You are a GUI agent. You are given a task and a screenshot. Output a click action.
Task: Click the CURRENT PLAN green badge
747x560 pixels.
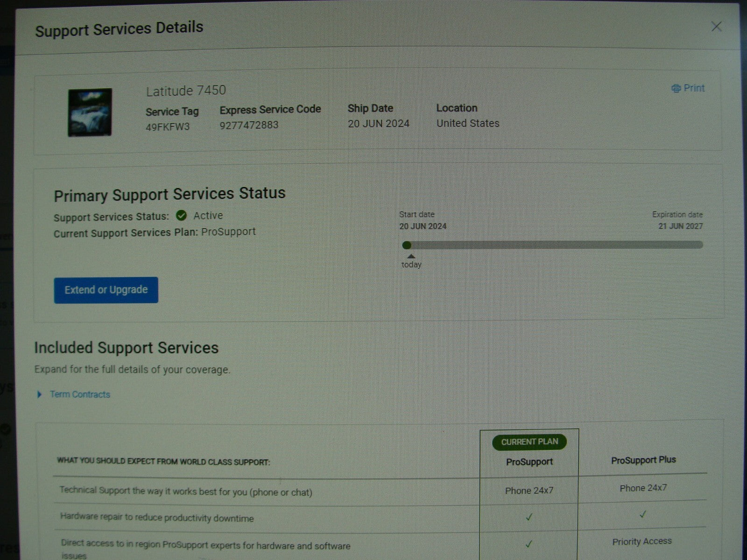point(529,441)
